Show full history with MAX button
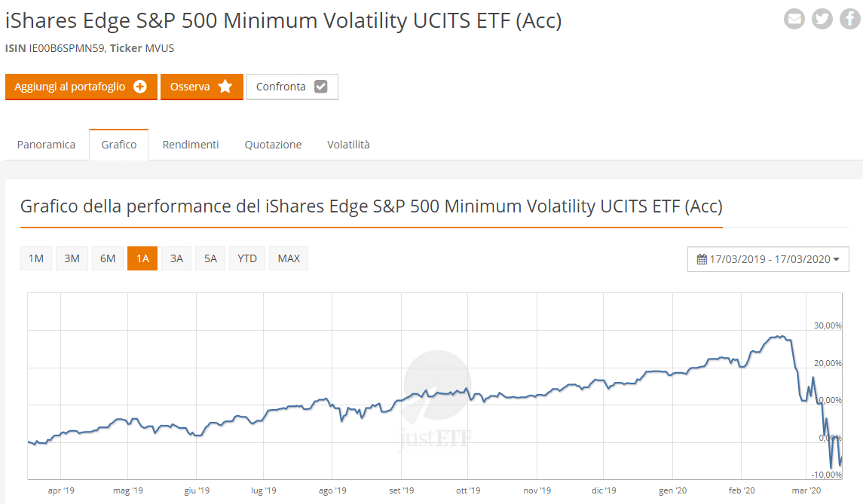This screenshot has height=504, width=863. [x=289, y=258]
